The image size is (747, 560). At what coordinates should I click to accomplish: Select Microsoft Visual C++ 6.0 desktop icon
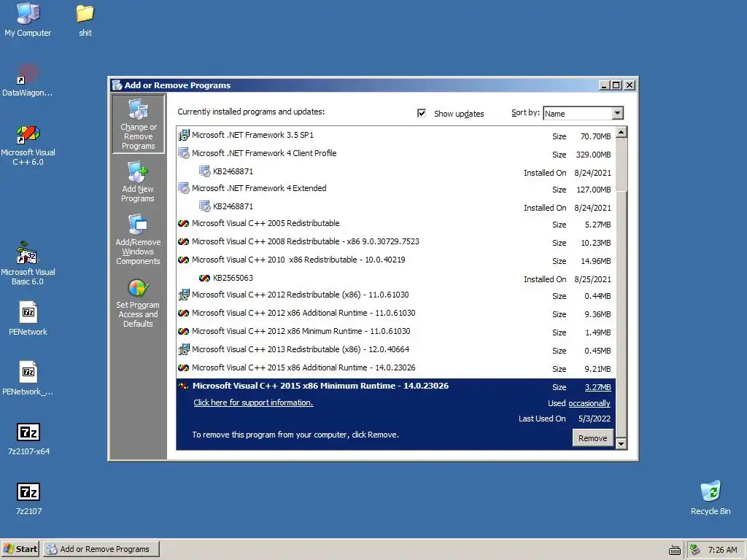pos(28,134)
